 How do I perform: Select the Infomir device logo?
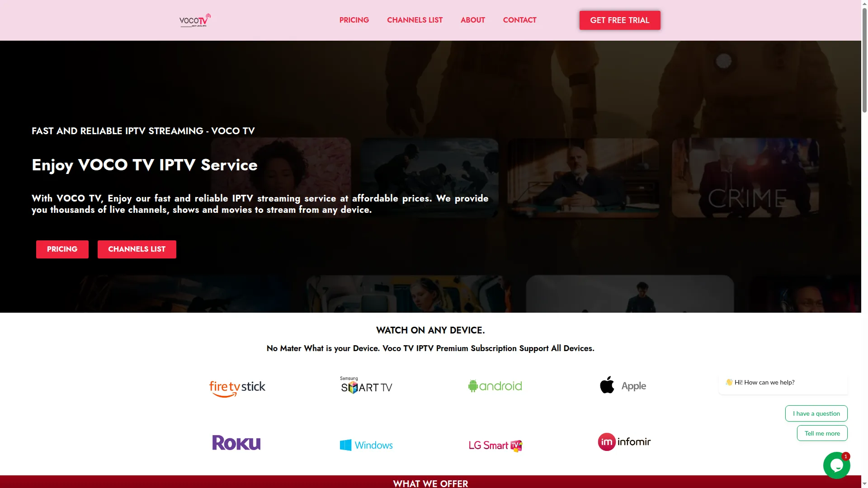click(624, 441)
